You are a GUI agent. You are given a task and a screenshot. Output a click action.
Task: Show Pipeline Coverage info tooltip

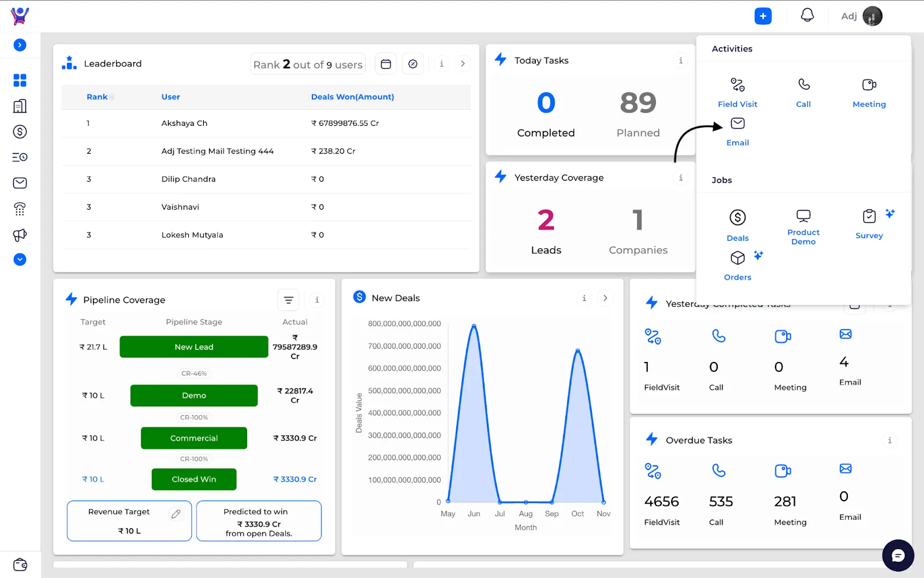[x=316, y=300]
